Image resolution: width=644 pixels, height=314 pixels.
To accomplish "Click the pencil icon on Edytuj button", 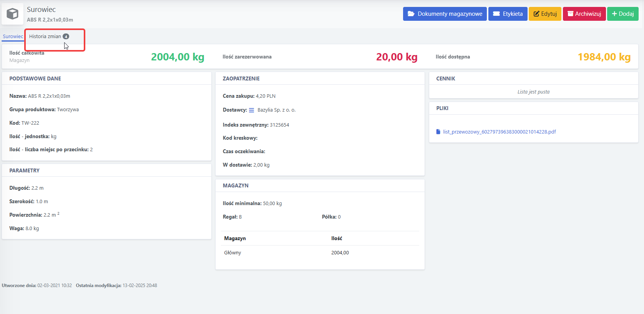I will click(x=536, y=14).
